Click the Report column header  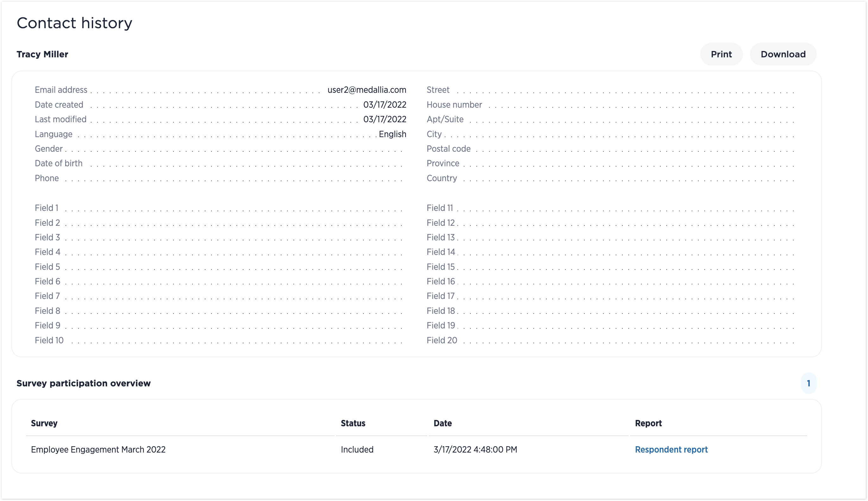648,423
